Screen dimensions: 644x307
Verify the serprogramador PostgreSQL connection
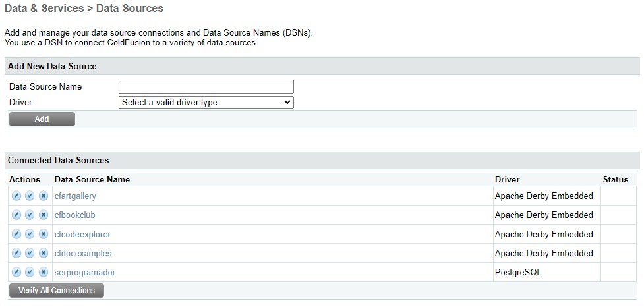coord(30,273)
